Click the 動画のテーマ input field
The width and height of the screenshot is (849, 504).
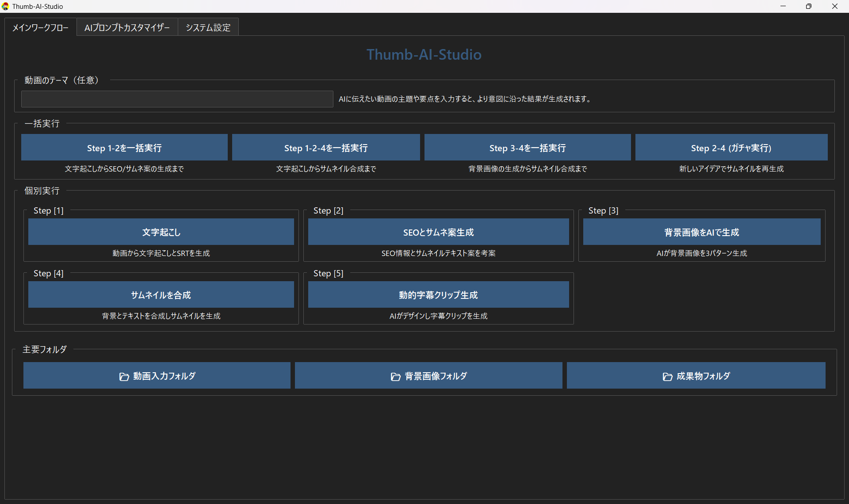click(177, 99)
